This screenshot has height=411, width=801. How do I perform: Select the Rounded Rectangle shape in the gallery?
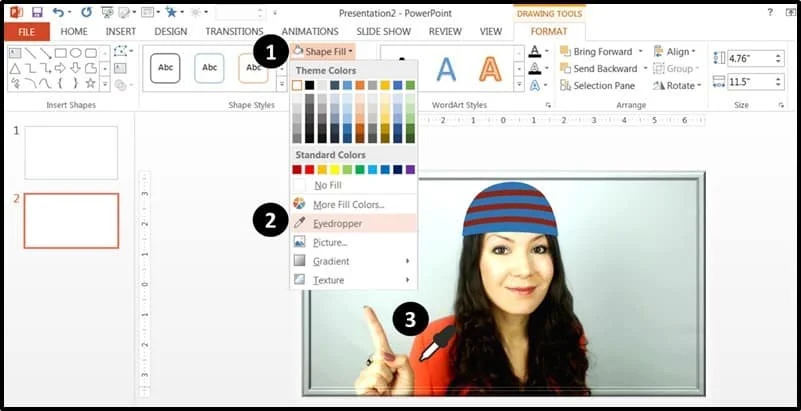[91, 53]
